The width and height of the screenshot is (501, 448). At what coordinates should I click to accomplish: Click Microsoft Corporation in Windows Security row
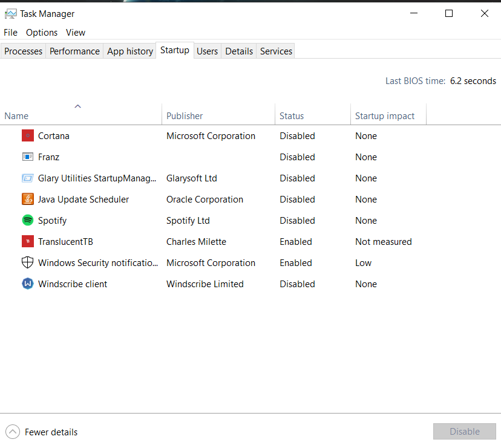coord(211,263)
